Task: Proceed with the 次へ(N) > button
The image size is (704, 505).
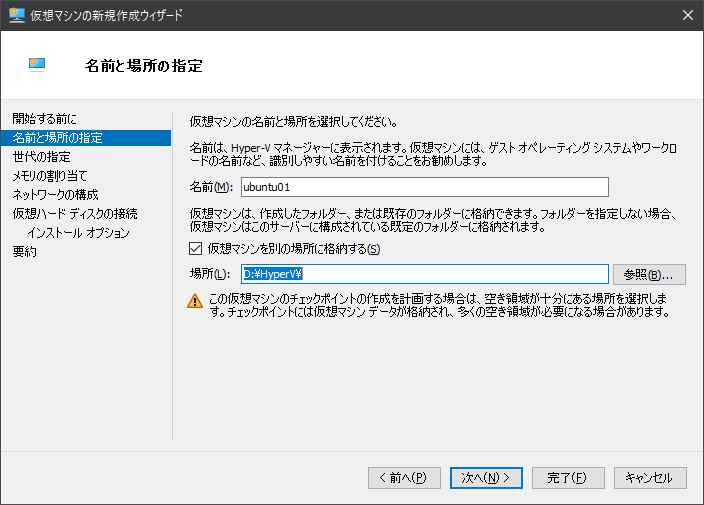Action: 486,478
